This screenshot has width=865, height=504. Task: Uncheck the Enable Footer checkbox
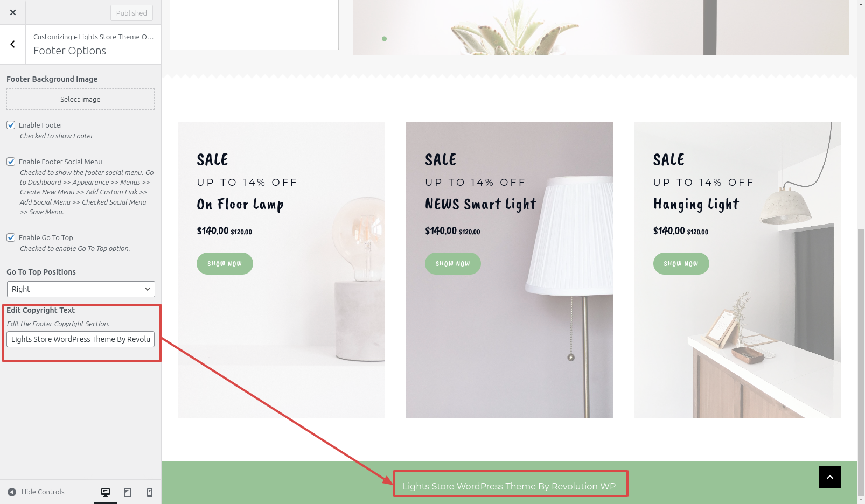(11, 125)
